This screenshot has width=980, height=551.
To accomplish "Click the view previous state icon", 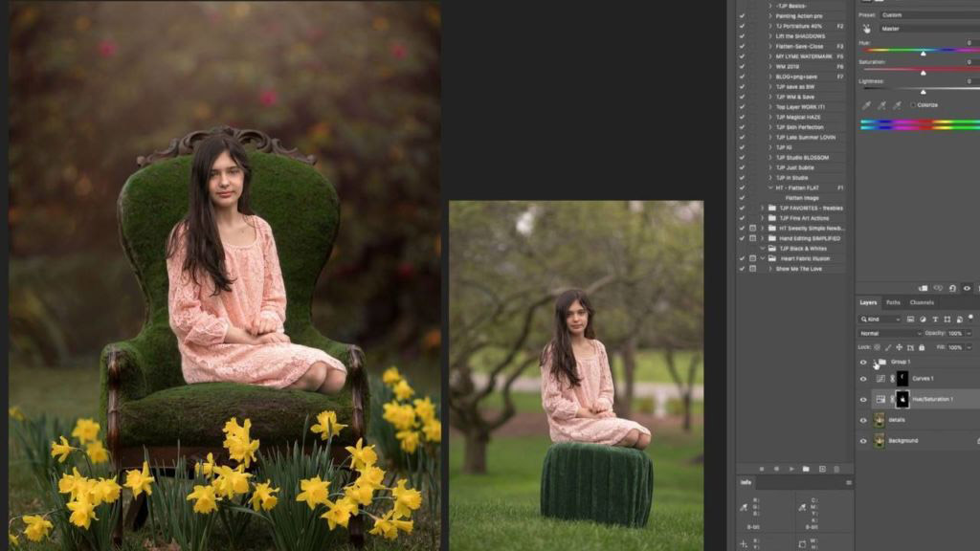I will click(938, 288).
